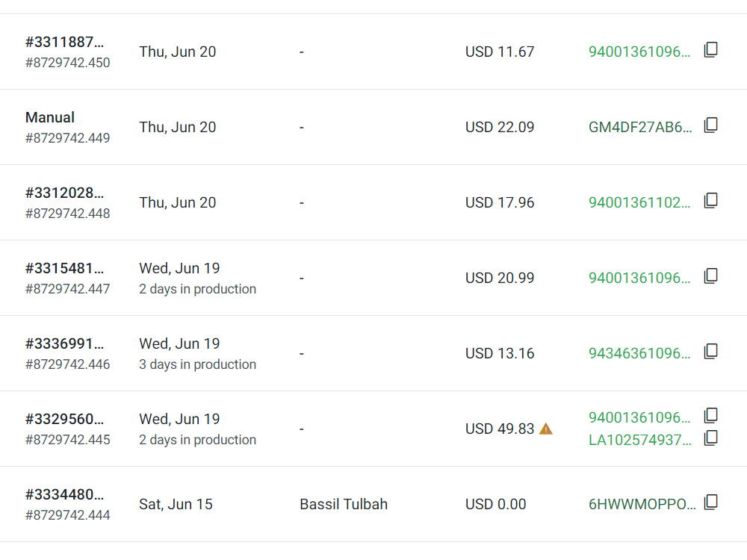Open tracking link in USD 11.67 row

coord(639,52)
